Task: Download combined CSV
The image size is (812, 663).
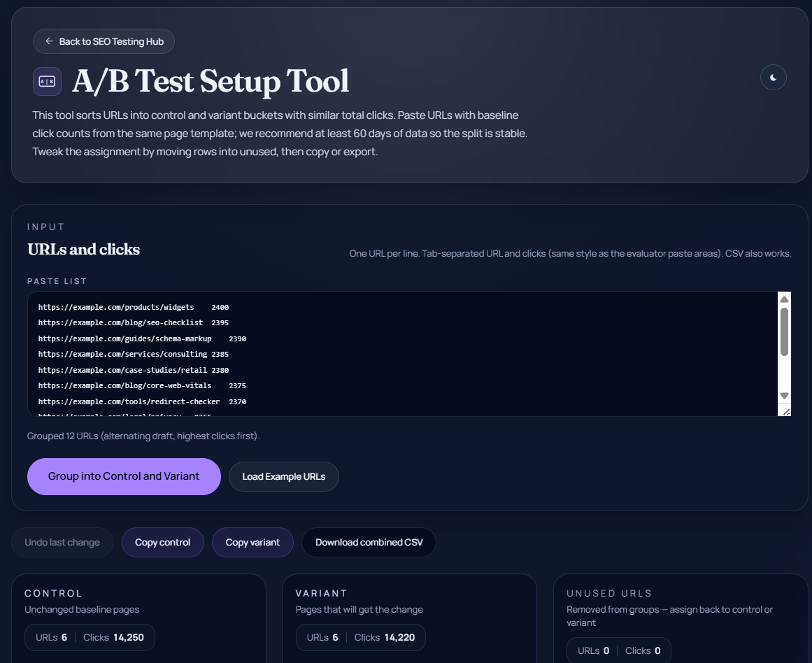Action: point(369,542)
